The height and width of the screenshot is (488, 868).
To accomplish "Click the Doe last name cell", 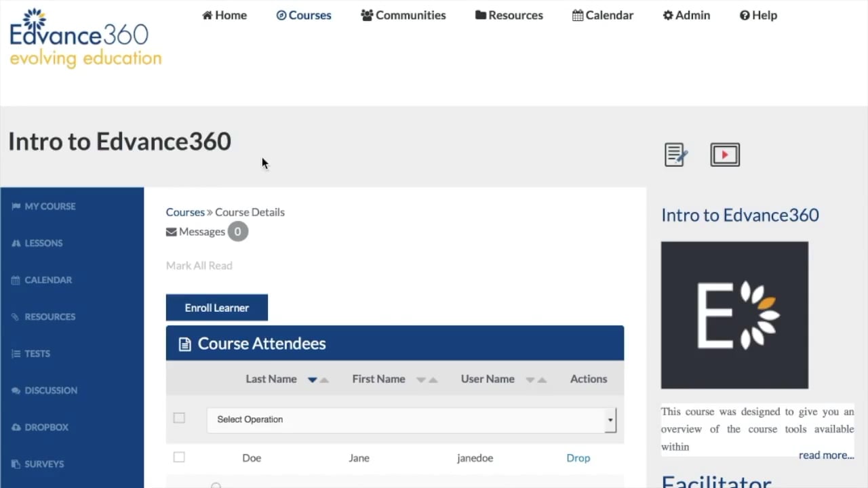I will point(252,458).
